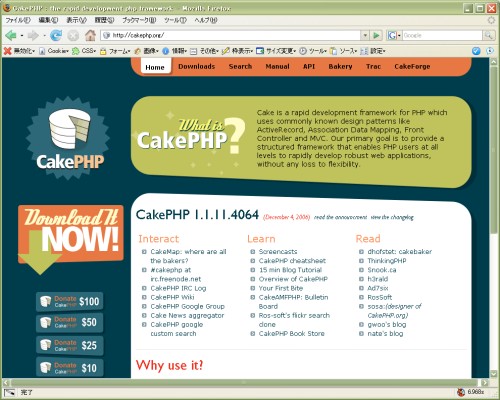Go to the Downloads tab

pyautogui.click(x=197, y=66)
